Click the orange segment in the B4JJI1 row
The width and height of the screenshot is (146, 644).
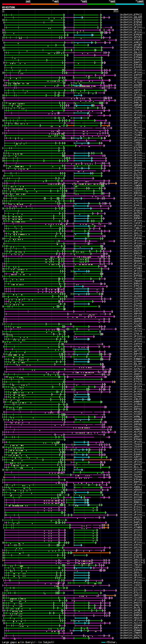71,125
